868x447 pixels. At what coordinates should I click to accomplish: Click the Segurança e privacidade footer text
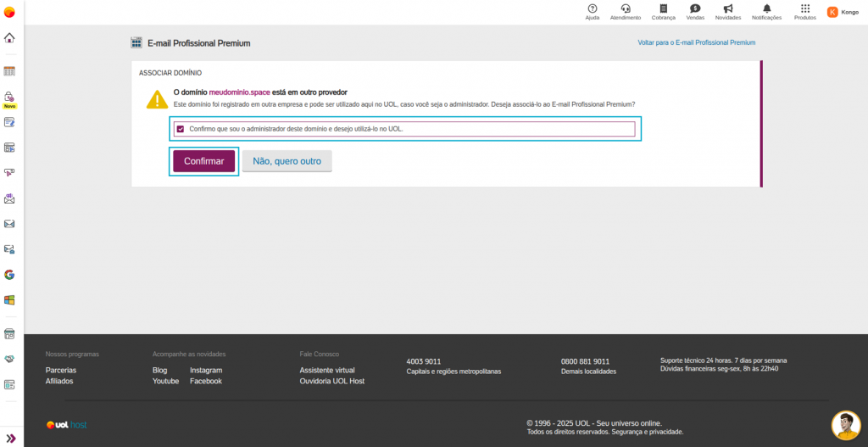point(647,432)
